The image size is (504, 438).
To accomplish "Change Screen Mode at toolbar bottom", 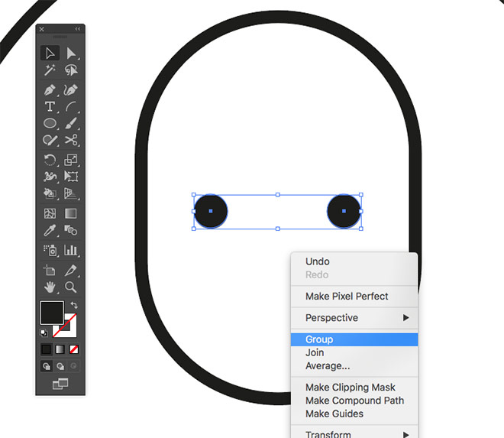I will tap(60, 384).
